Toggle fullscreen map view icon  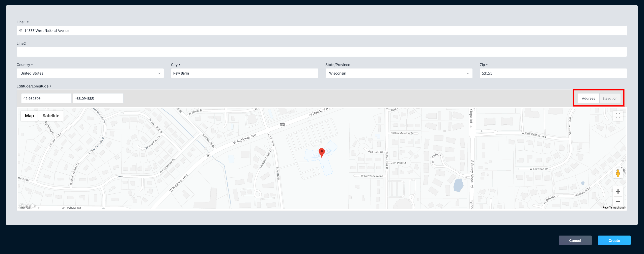pyautogui.click(x=618, y=116)
